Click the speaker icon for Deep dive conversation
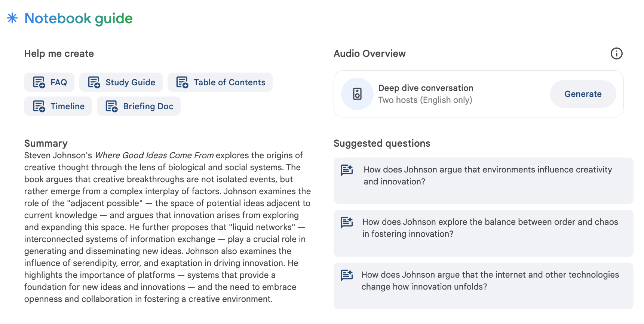The height and width of the screenshot is (324, 644). tap(357, 94)
